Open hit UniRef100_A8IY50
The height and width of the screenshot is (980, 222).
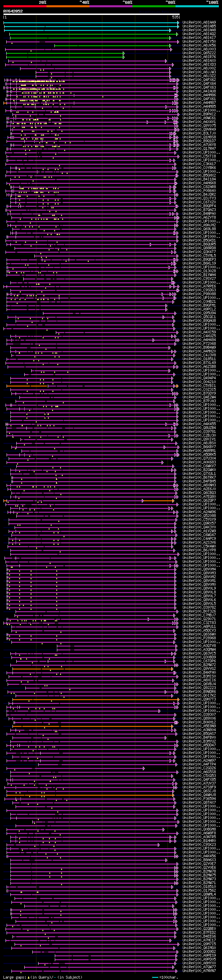199,41
